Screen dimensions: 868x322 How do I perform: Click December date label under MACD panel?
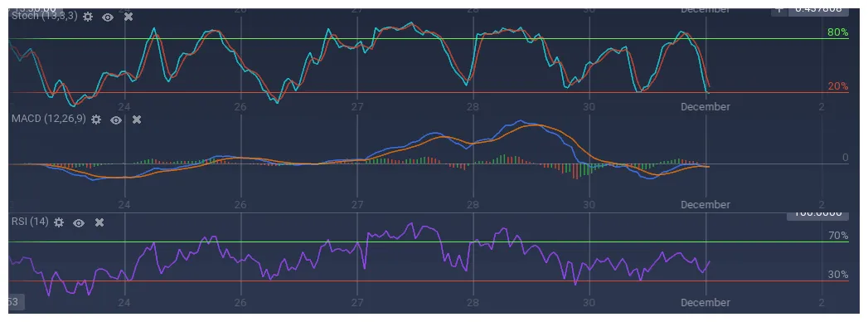click(706, 204)
